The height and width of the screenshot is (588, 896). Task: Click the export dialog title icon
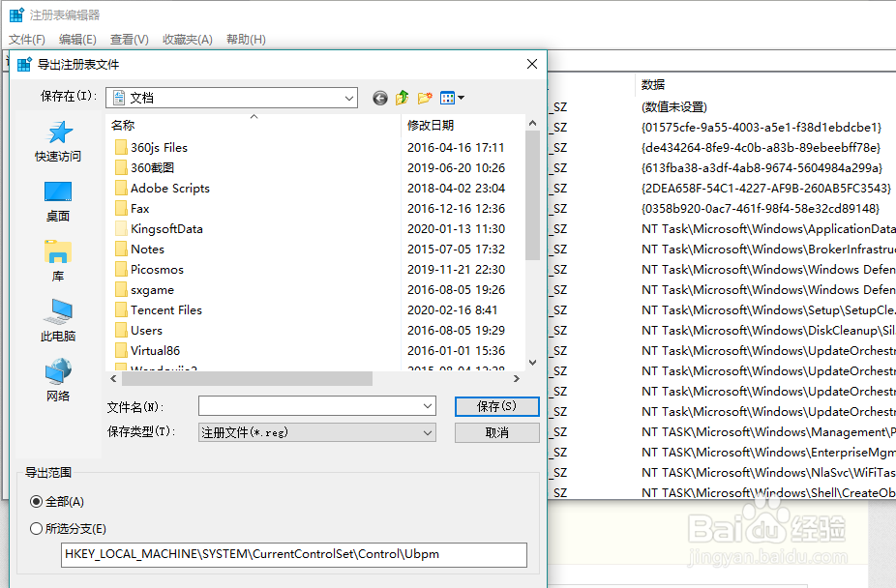pyautogui.click(x=24, y=64)
